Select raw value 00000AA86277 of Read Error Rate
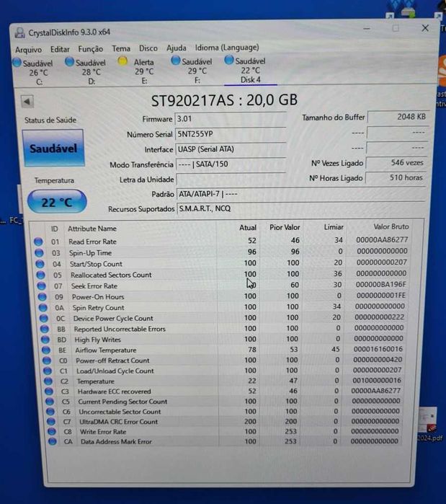 382,240
